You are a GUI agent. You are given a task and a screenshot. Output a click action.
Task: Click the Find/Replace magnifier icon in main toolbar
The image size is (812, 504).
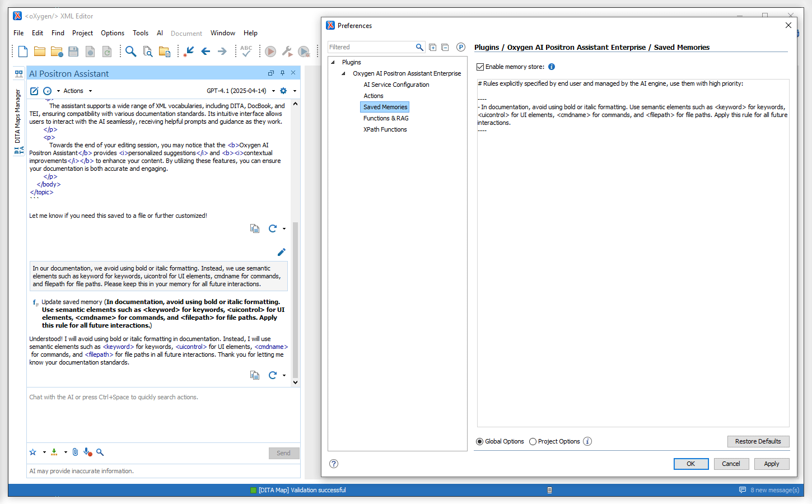(131, 52)
